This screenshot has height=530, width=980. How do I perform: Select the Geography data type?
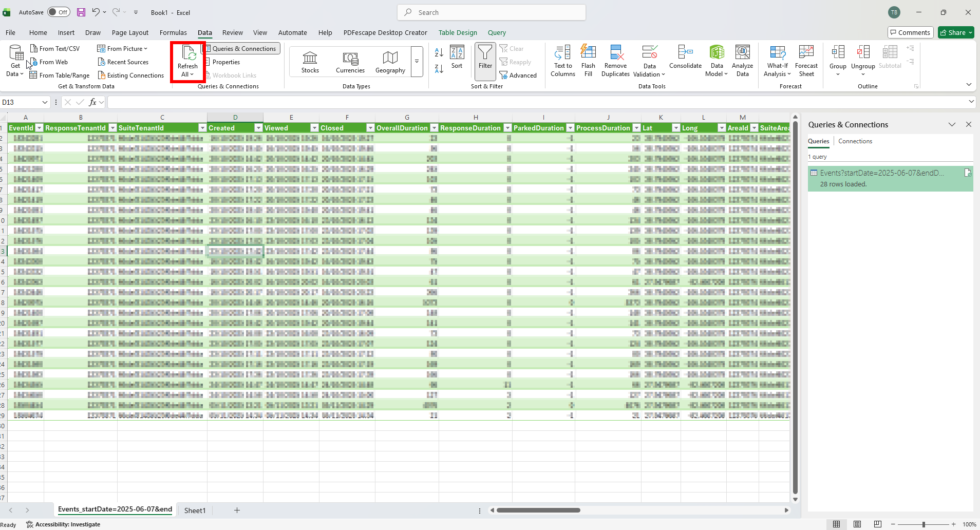click(x=390, y=62)
